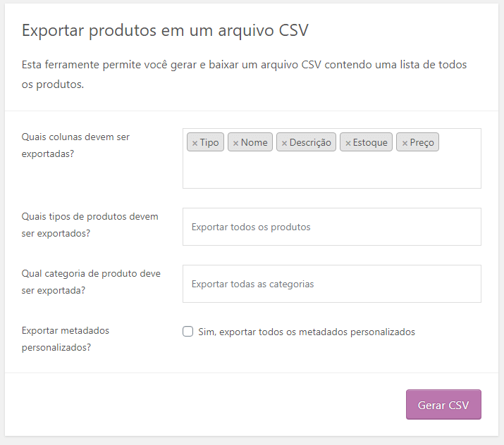Click the x on the Preço tag
Viewport: 504px width, 445px height.
(x=405, y=143)
